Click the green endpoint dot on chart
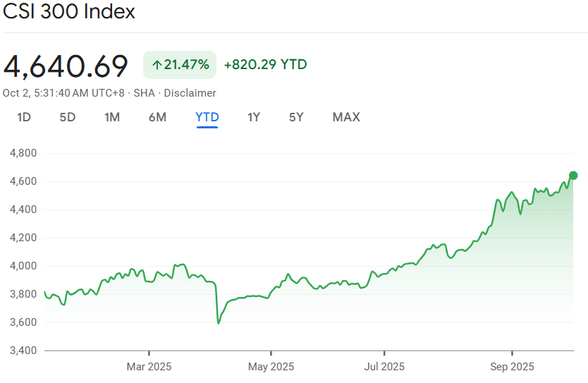The height and width of the screenshot is (383, 588). click(573, 176)
